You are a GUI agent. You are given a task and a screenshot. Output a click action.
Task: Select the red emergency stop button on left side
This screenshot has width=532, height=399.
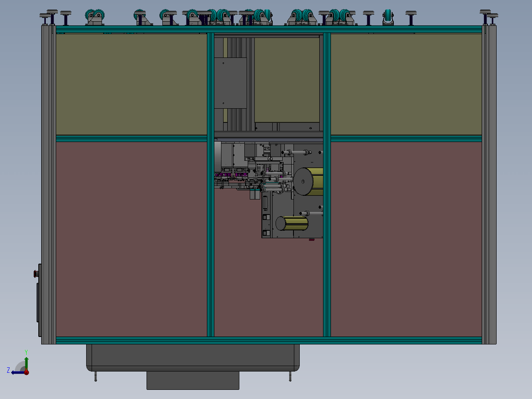[35, 274]
